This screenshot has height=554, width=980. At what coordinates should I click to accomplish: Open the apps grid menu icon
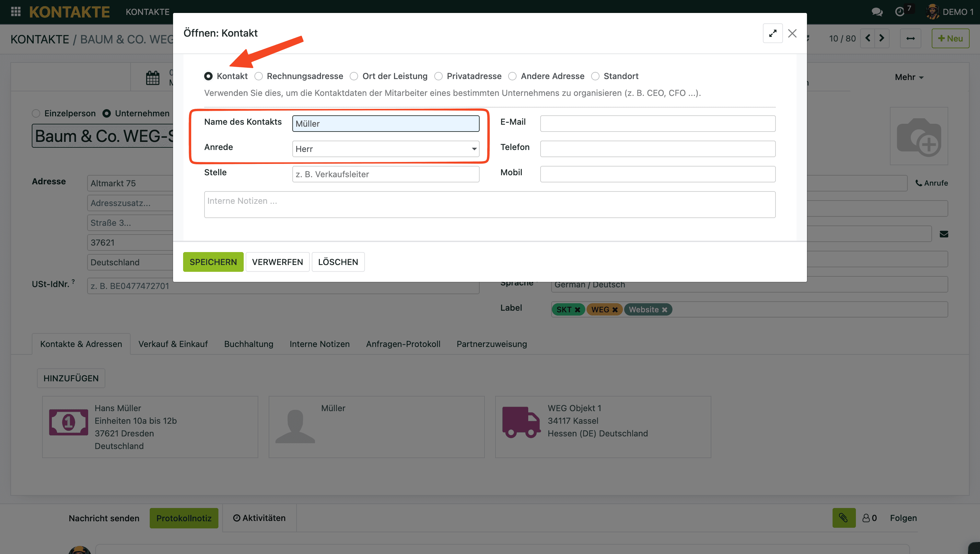coord(16,11)
